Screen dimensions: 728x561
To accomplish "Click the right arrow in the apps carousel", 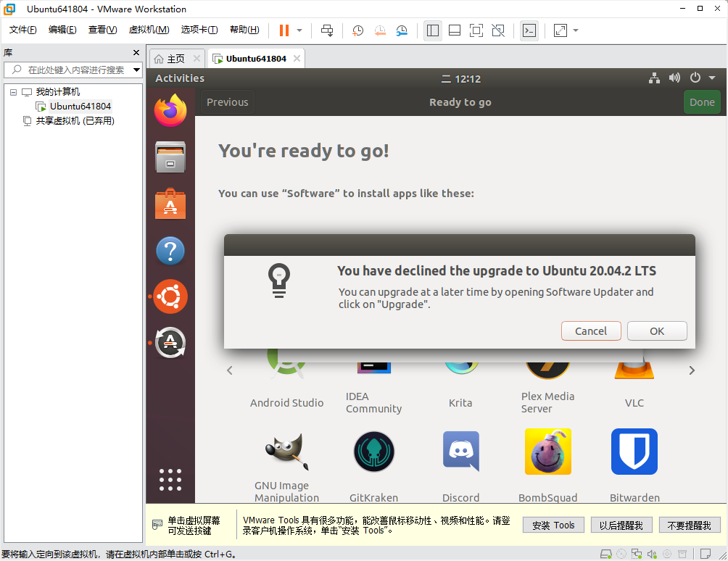I will [x=691, y=370].
